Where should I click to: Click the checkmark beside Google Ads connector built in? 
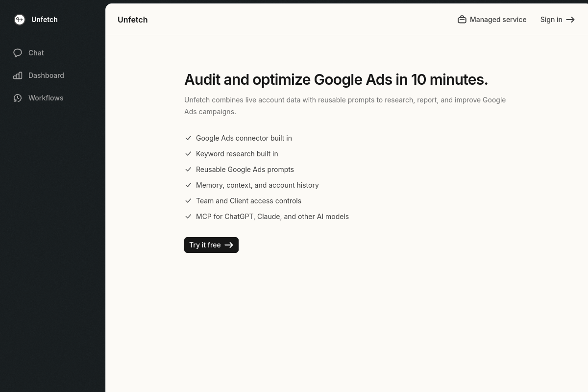point(188,138)
